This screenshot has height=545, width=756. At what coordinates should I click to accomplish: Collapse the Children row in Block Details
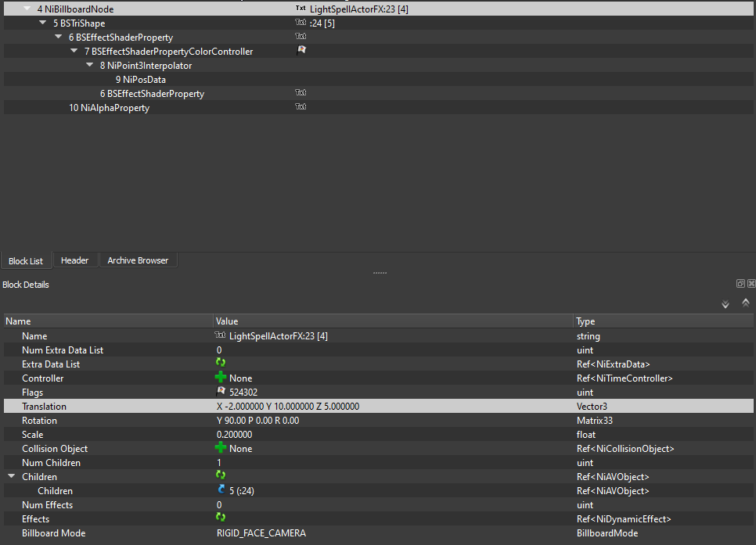pos(12,476)
